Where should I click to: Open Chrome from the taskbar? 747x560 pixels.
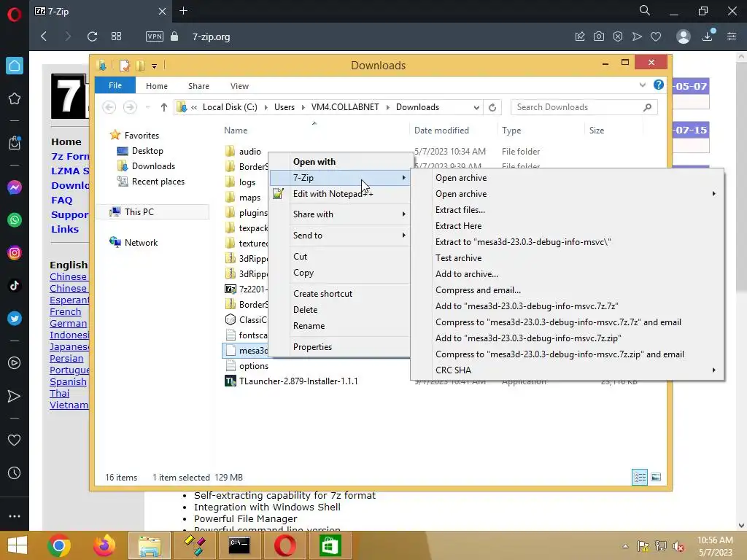point(59,545)
